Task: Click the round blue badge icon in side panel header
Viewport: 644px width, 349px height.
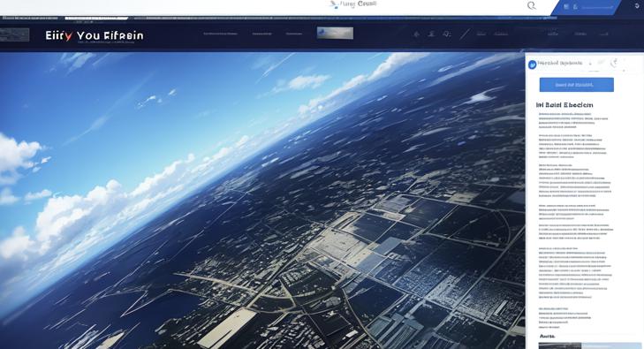Action: tap(533, 64)
